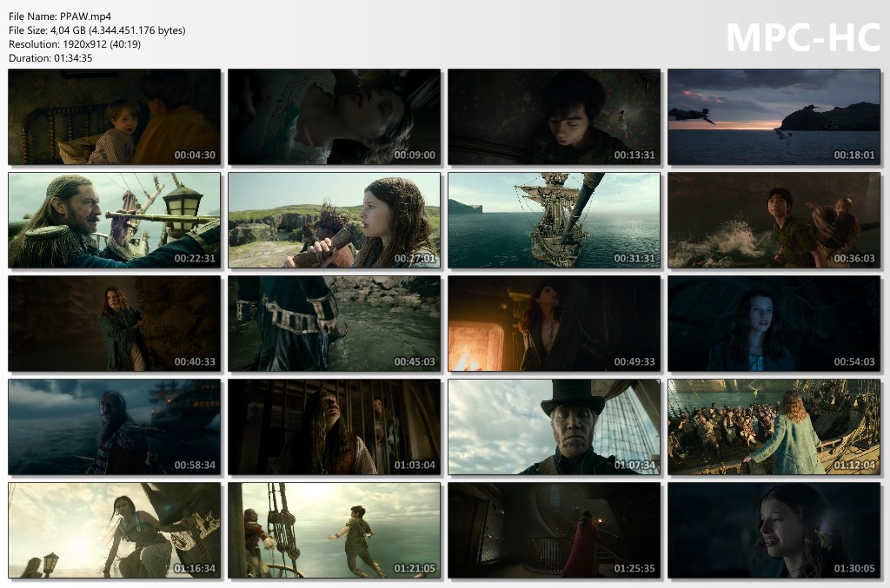Click the Resolution 1920x912 text line
The image size is (890, 588).
(x=74, y=44)
